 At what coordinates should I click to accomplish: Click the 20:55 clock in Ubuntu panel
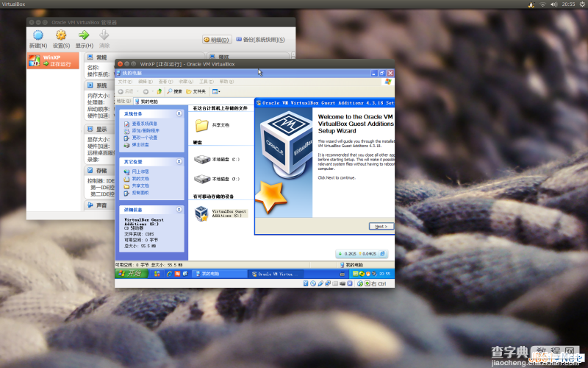point(568,4)
